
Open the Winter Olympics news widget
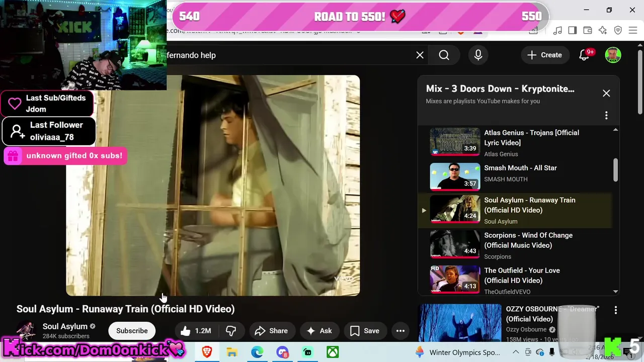[x=457, y=352]
